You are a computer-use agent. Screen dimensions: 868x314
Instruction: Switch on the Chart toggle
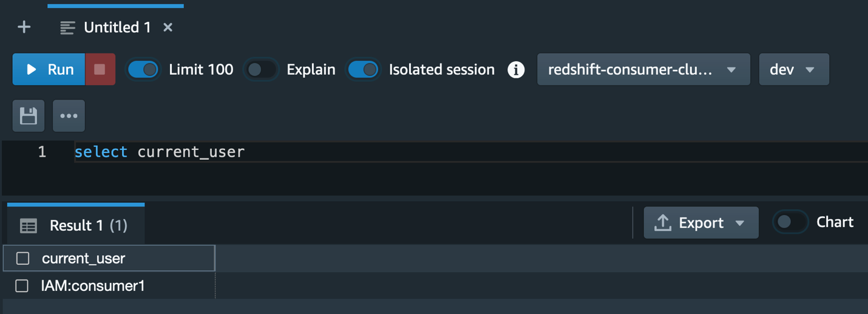(x=790, y=222)
